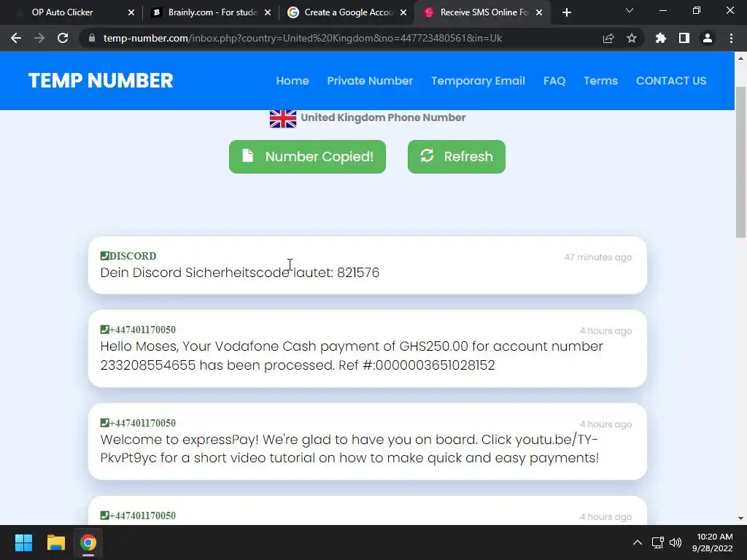Share this page using the share icon
This screenshot has width=747, height=560.
tap(608, 38)
